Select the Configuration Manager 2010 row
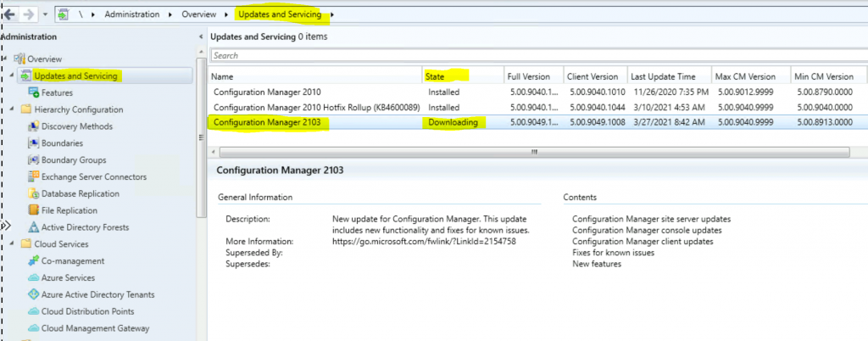This screenshot has width=868, height=341. point(538,92)
